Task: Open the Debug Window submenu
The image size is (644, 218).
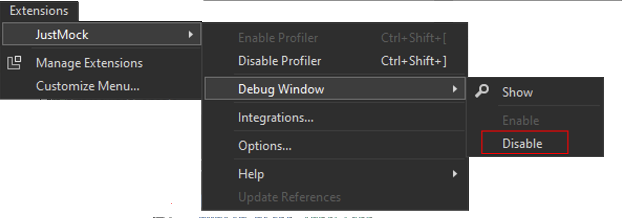Action: [x=281, y=89]
